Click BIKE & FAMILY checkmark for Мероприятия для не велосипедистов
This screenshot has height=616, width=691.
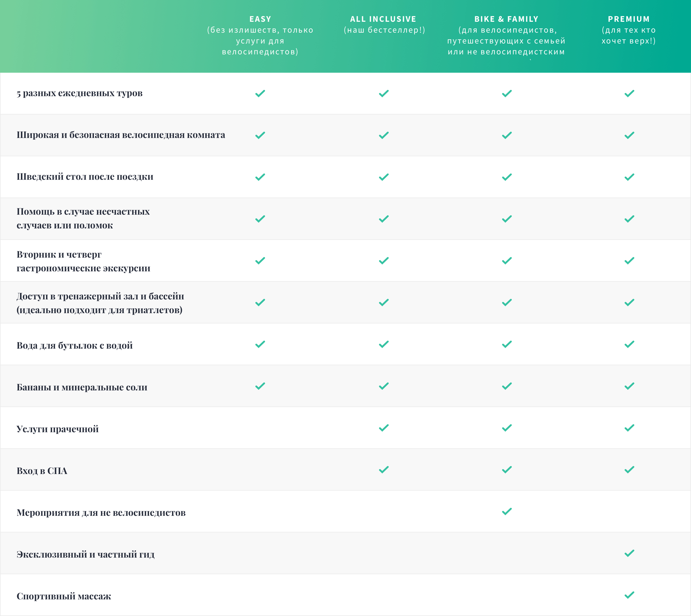pyautogui.click(x=507, y=512)
